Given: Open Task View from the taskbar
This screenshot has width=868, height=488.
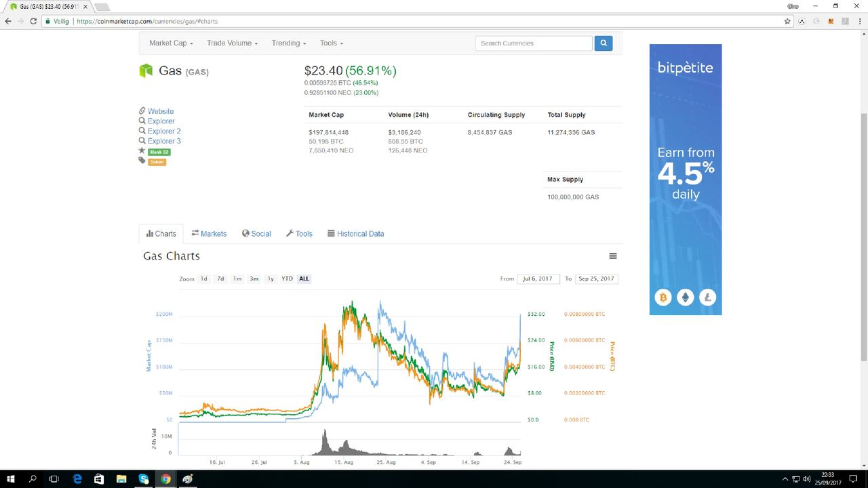Looking at the screenshot, I should (x=55, y=479).
